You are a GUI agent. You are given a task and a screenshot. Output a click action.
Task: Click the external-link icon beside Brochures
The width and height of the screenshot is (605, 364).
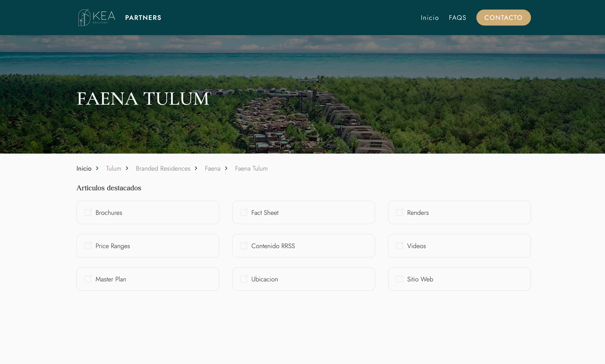88,212
